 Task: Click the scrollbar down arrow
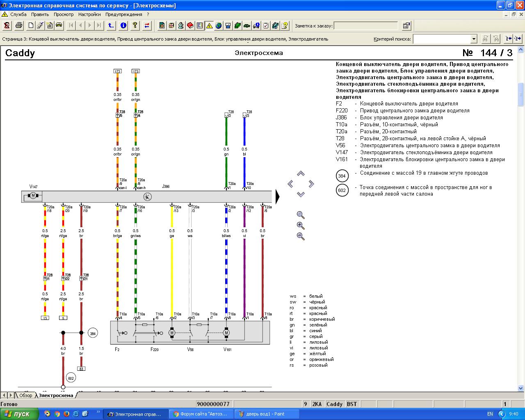pyautogui.click(x=521, y=388)
